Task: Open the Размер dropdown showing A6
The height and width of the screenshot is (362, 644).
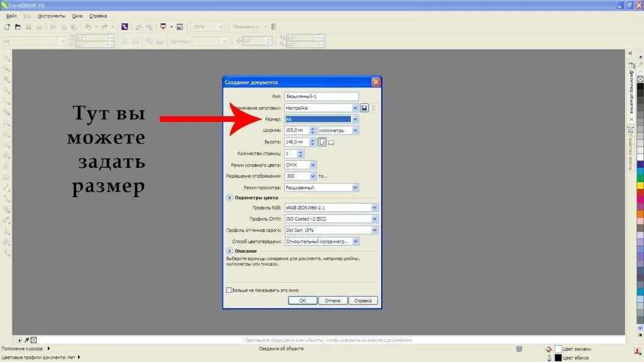Action: 355,119
